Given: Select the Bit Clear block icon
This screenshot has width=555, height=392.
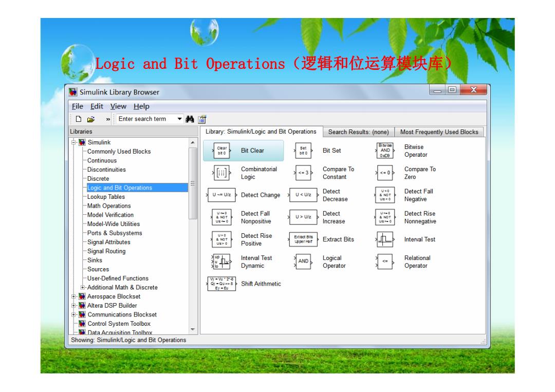Looking at the screenshot, I should (221, 151).
